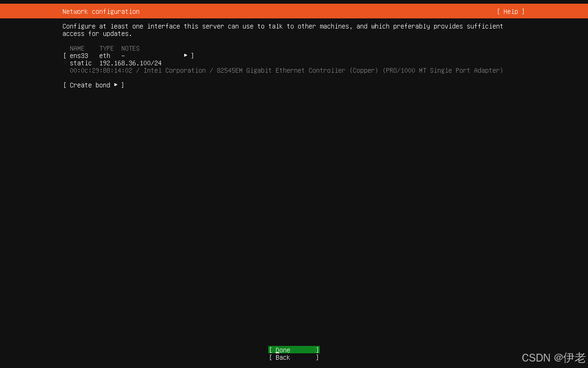Click the NOTES column header
This screenshot has height=368, width=588.
click(x=130, y=48)
